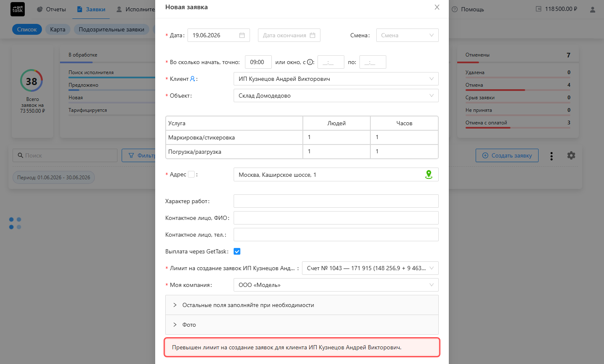Click Часов cell for Маркировка/стикеровка

pos(404,137)
